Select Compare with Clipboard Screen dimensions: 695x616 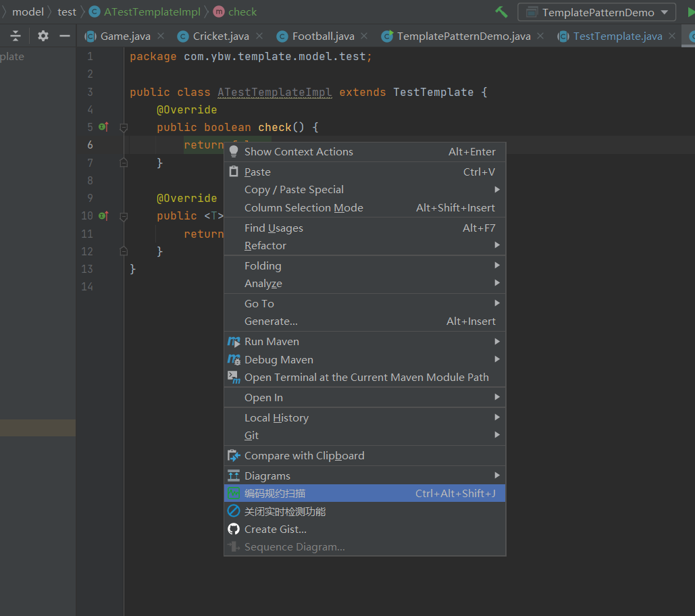365,455
